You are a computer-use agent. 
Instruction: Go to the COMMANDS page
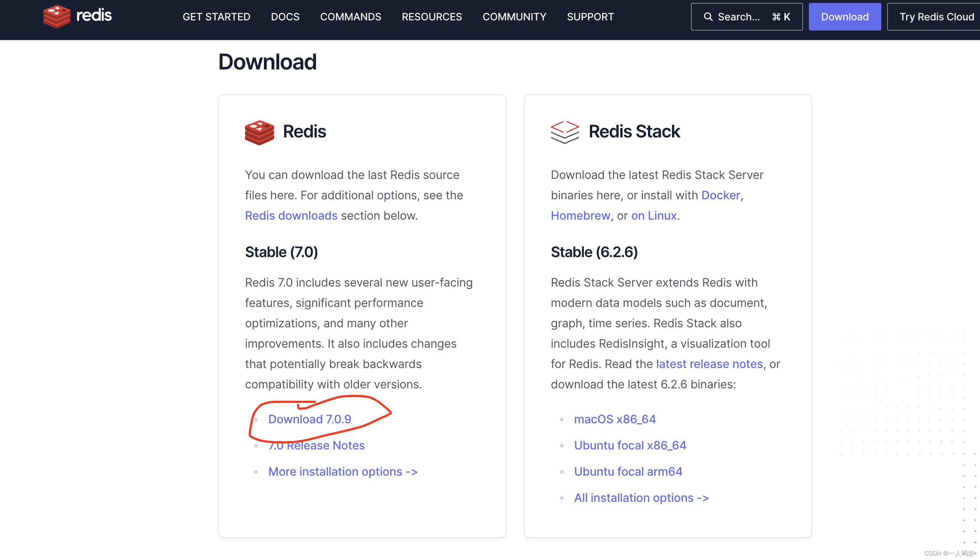[x=350, y=16]
